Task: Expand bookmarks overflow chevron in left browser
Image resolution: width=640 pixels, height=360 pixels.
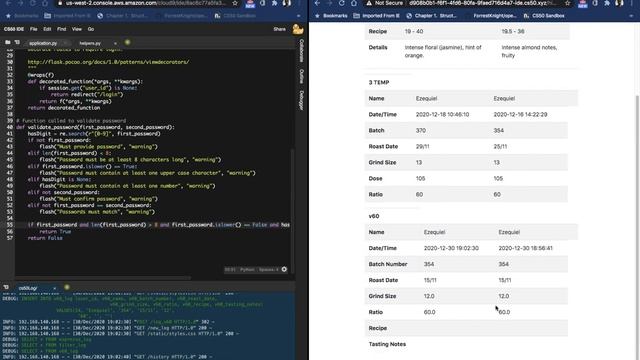Action: coord(299,16)
